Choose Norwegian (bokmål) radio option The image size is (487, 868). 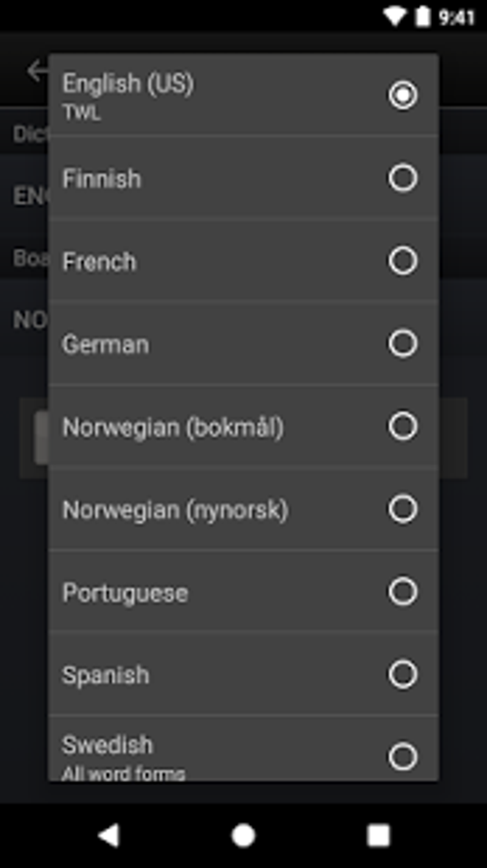pos(402,426)
